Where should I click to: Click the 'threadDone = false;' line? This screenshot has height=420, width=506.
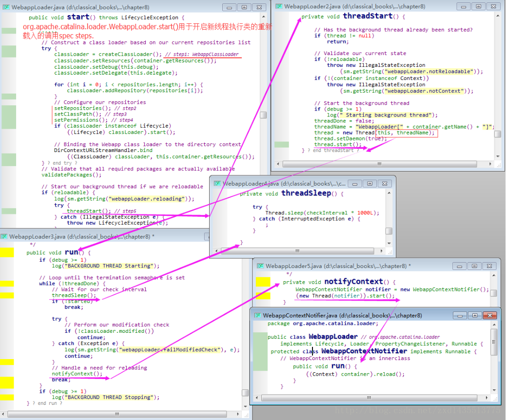pyautogui.click(x=344, y=121)
